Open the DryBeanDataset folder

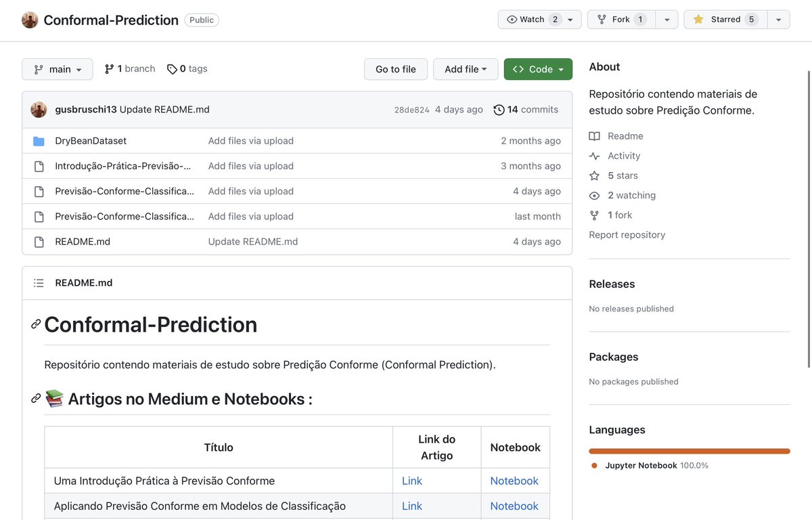[91, 141]
